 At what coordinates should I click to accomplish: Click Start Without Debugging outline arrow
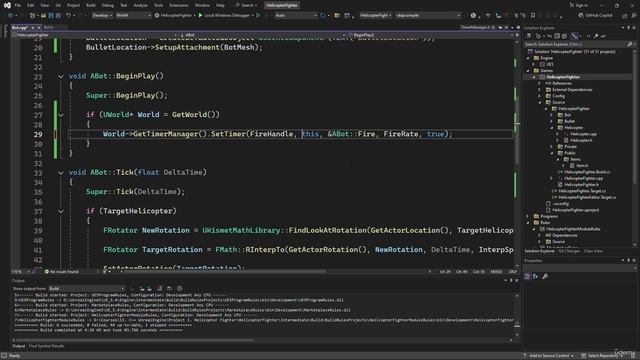[x=258, y=15]
